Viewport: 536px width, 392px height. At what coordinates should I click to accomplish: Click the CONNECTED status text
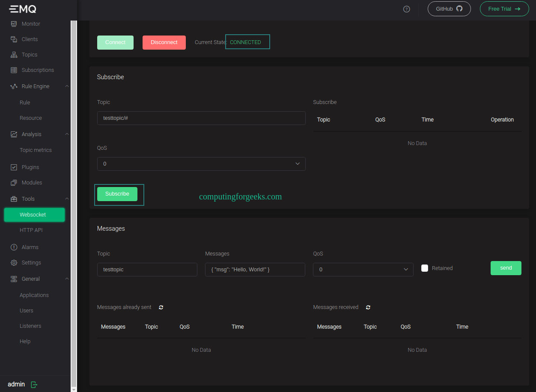[245, 42]
